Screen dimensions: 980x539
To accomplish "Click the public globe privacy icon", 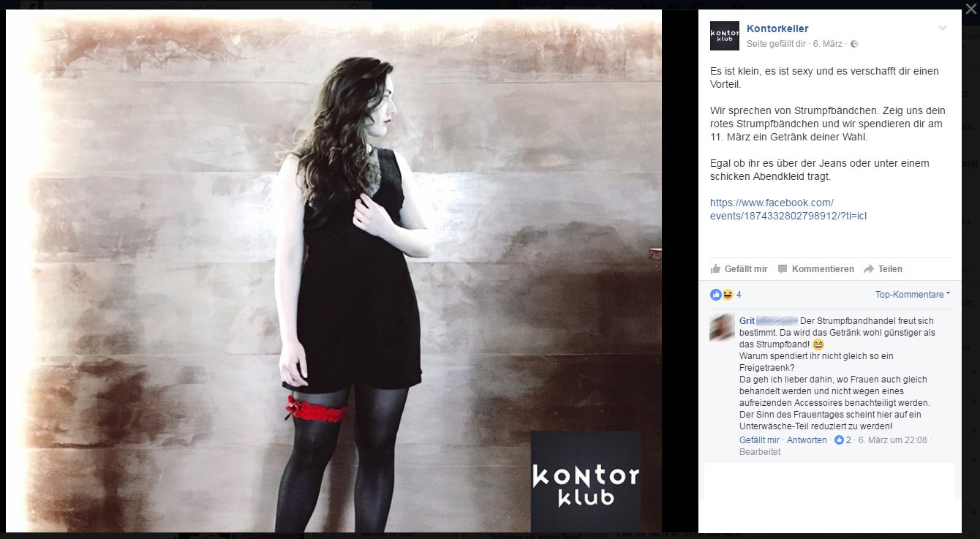I will [853, 44].
